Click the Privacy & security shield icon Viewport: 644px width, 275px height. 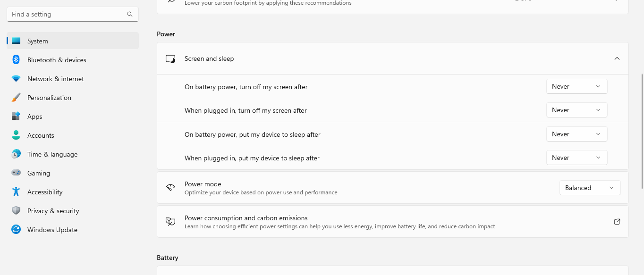pyautogui.click(x=16, y=210)
